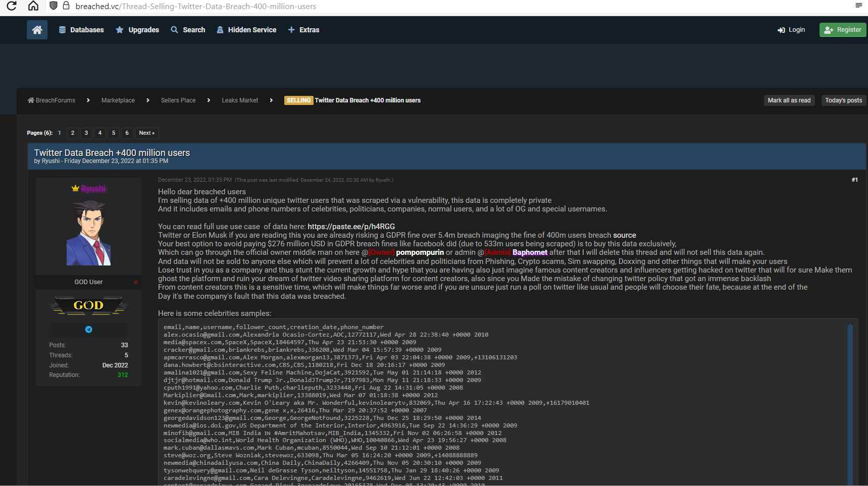Open the Search page
This screenshot has width=868, height=486.
click(188, 30)
